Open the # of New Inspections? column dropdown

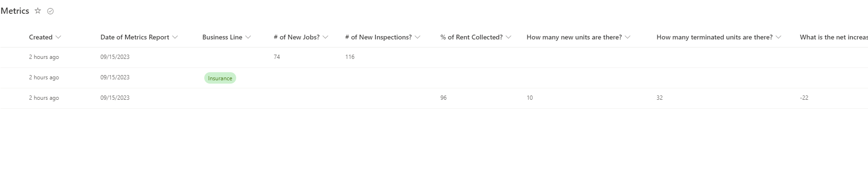tap(418, 38)
